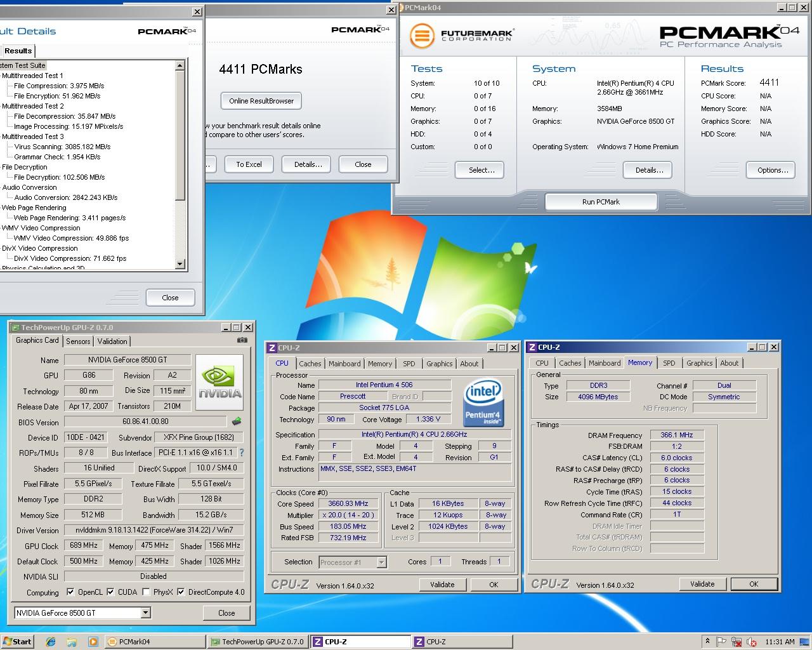Click the Core Speed 3660.93 MHz value
The image size is (812, 650).
348,503
